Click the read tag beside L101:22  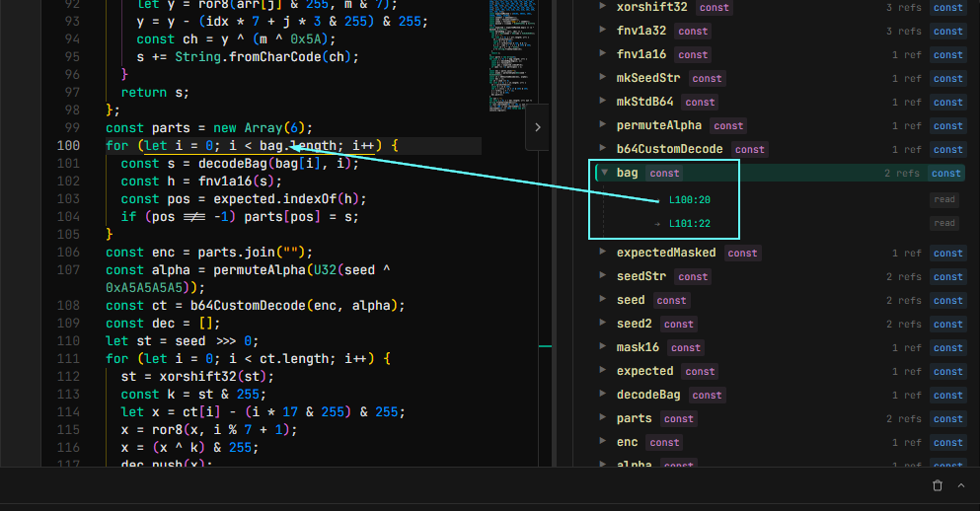tap(944, 223)
